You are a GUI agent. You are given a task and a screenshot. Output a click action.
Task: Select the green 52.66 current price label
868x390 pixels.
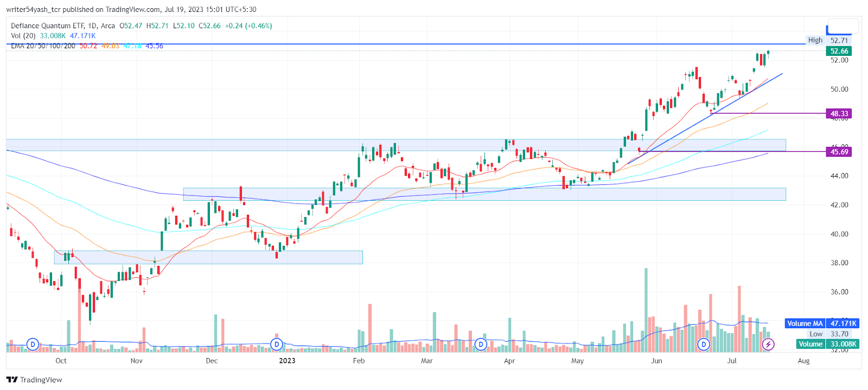pyautogui.click(x=839, y=51)
